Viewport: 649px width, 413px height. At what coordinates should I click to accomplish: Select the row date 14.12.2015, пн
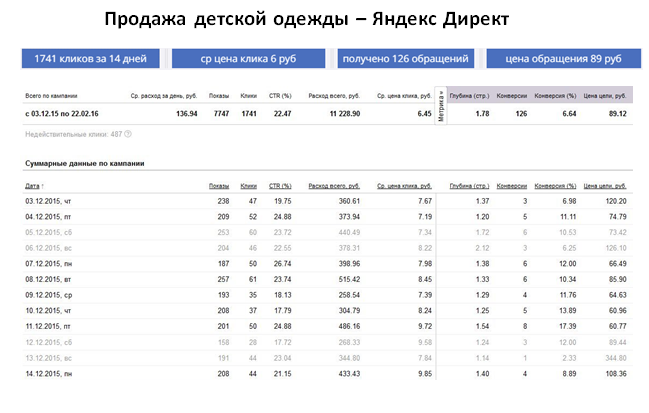click(x=48, y=374)
